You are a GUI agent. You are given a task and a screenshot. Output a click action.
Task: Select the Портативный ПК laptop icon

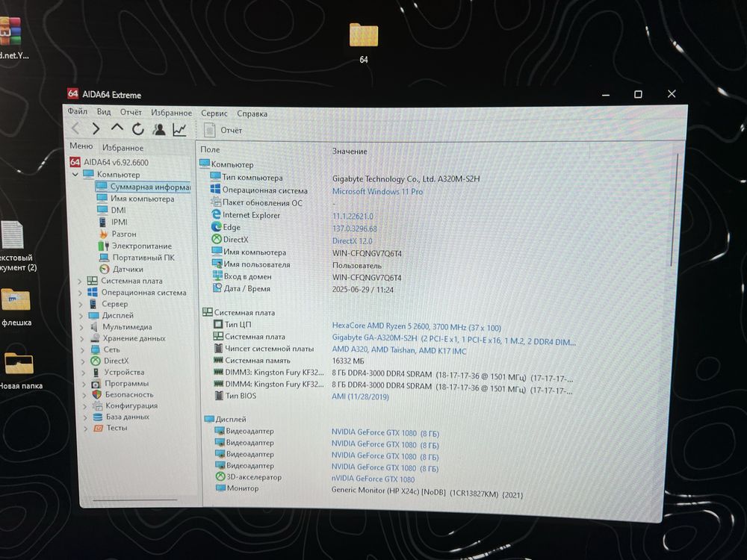coord(104,258)
